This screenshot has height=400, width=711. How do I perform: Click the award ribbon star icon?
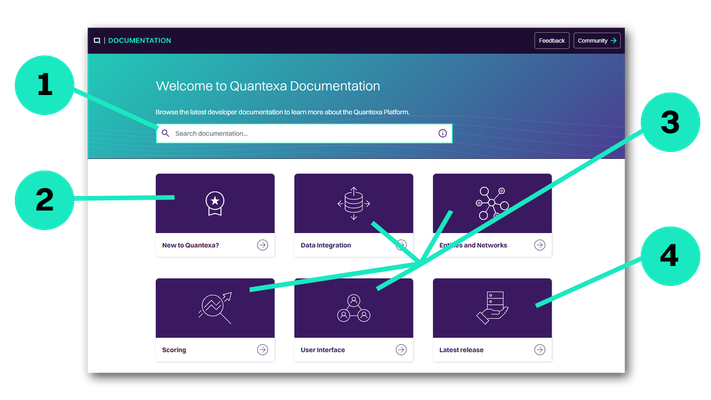click(x=215, y=204)
